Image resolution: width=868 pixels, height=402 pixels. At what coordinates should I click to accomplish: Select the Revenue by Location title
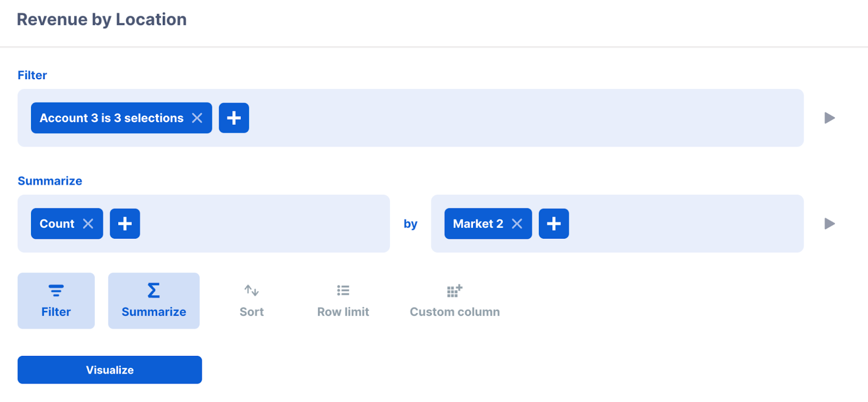tap(101, 20)
